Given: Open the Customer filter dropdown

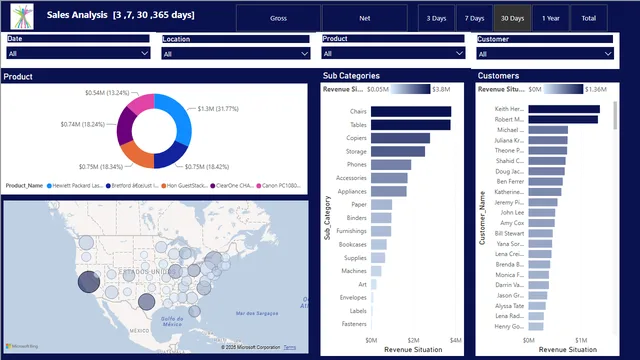Looking at the screenshot, I should [x=545, y=53].
